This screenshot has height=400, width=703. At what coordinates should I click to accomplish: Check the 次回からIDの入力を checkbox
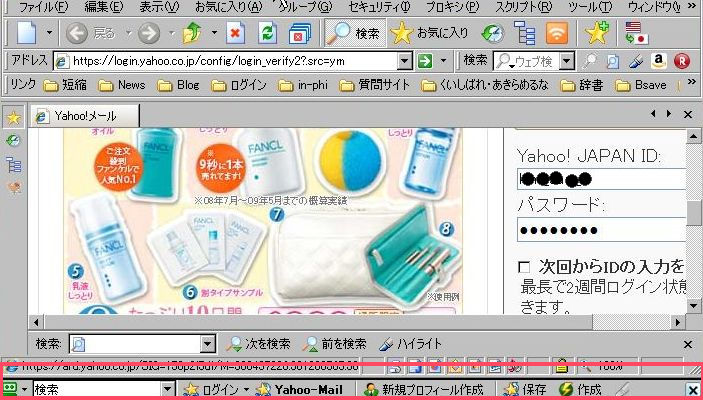[x=524, y=267]
